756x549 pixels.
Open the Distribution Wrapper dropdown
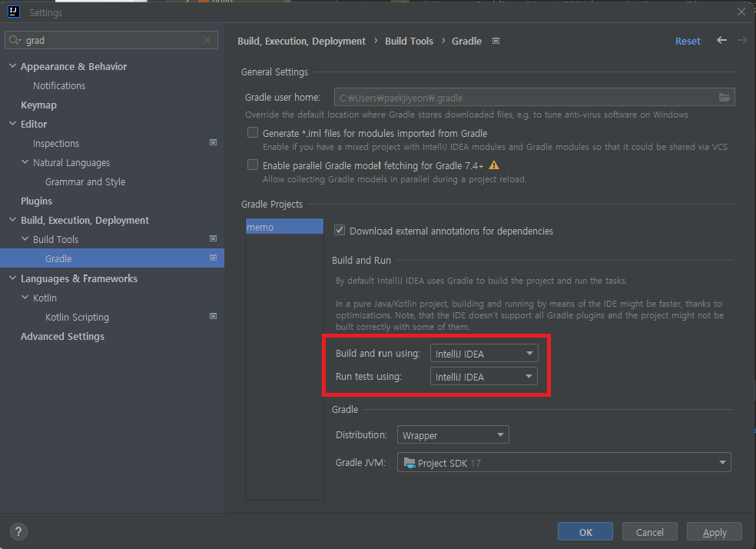coord(453,434)
